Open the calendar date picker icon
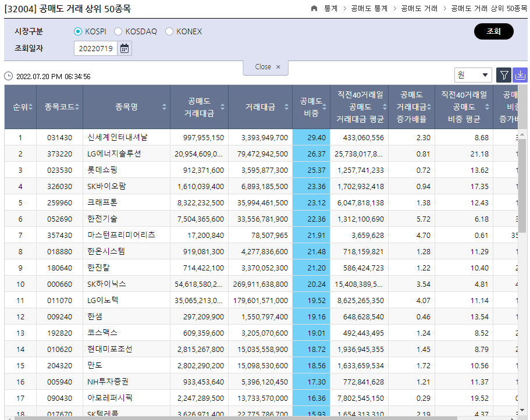Viewport: 530px width, 420px height. coord(125,48)
